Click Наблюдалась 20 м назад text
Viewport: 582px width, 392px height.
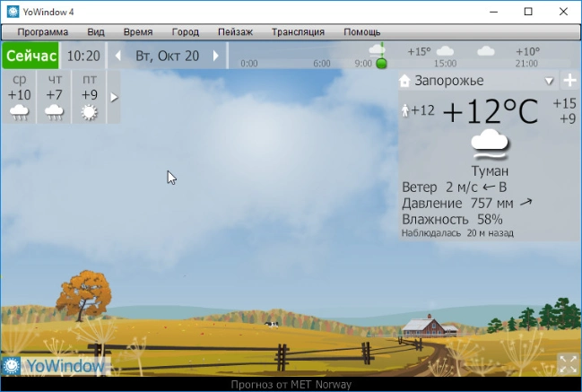(457, 233)
